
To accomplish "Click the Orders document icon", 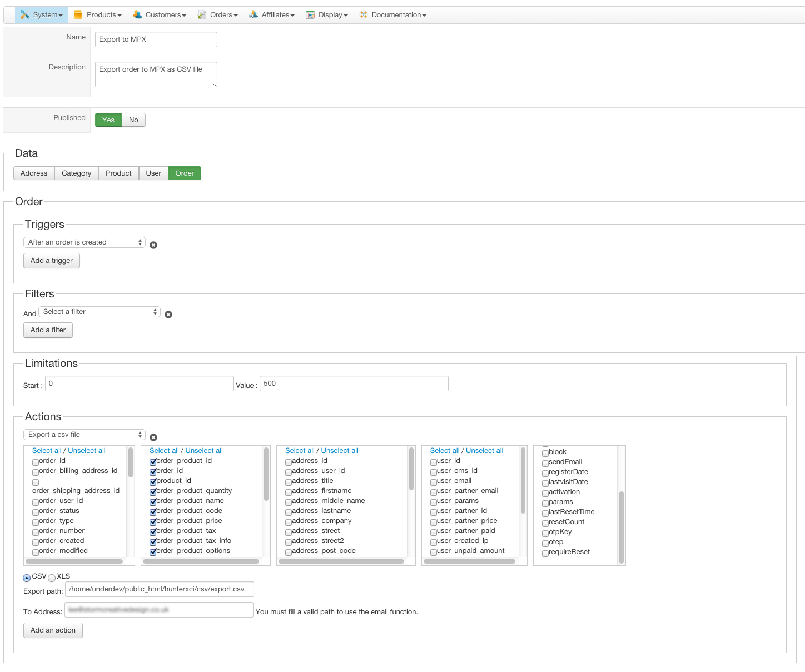I will [202, 15].
